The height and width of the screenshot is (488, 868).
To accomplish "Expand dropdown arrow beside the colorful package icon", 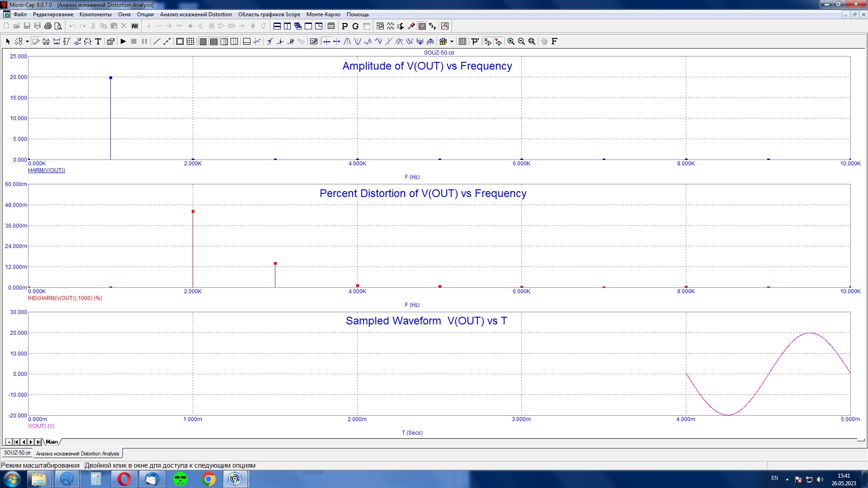I will pos(452,42).
